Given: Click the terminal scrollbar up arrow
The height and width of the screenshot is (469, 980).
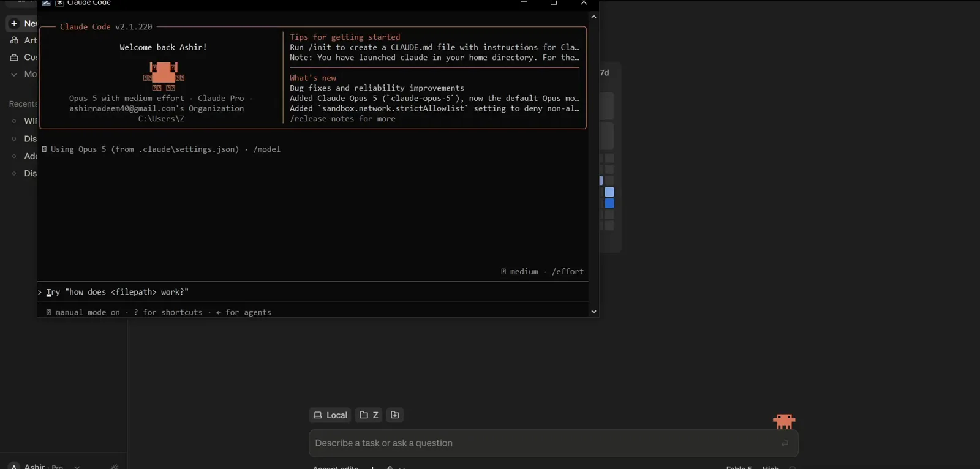Looking at the screenshot, I should 594,17.
